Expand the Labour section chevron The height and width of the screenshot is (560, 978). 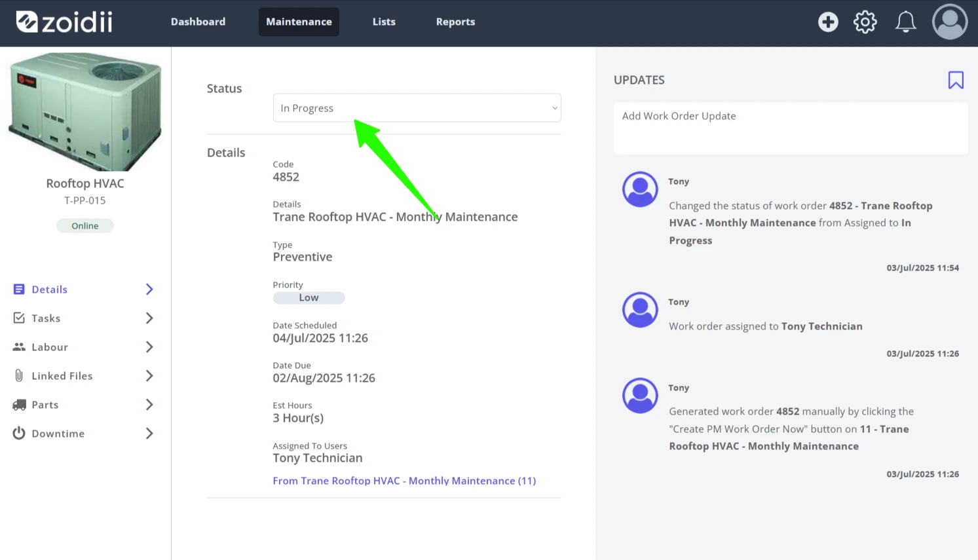(149, 347)
